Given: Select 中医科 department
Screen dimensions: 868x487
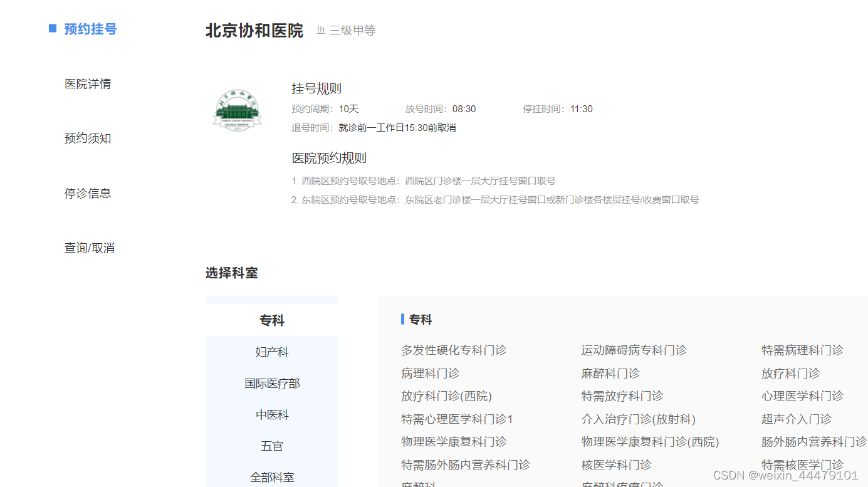Looking at the screenshot, I should pos(271,414).
